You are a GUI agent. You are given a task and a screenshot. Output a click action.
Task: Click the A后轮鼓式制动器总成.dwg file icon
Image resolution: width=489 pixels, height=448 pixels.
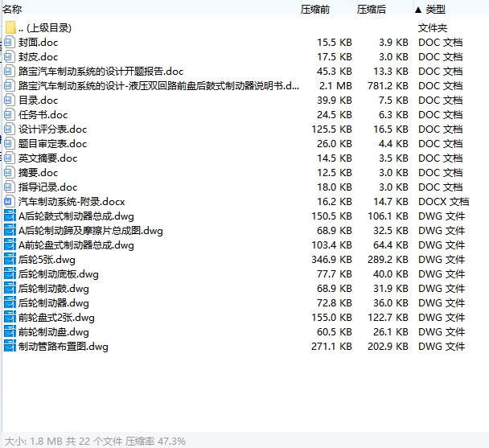pyautogui.click(x=10, y=216)
